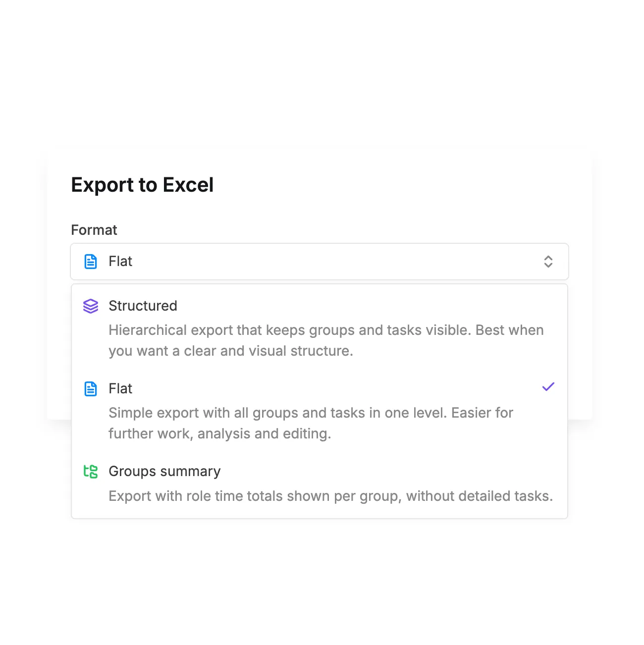Click the hierarchical export description text
The width and height of the screenshot is (644, 645).
click(x=326, y=340)
